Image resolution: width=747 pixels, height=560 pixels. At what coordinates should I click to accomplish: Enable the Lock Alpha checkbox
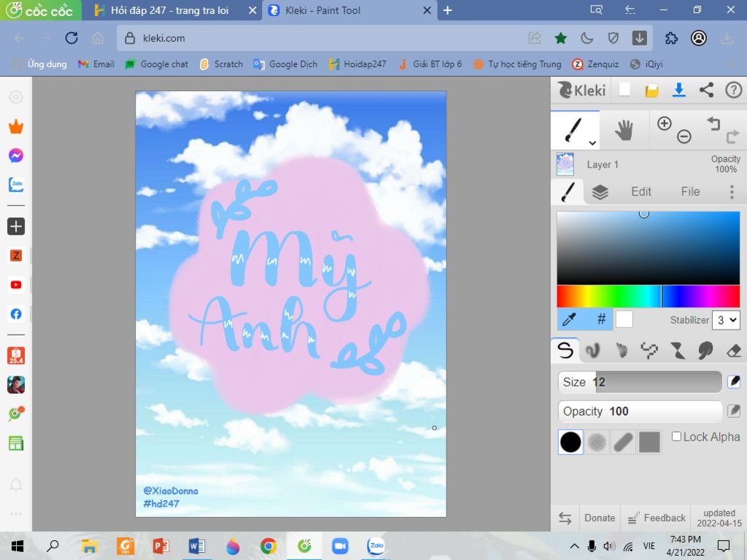point(676,437)
